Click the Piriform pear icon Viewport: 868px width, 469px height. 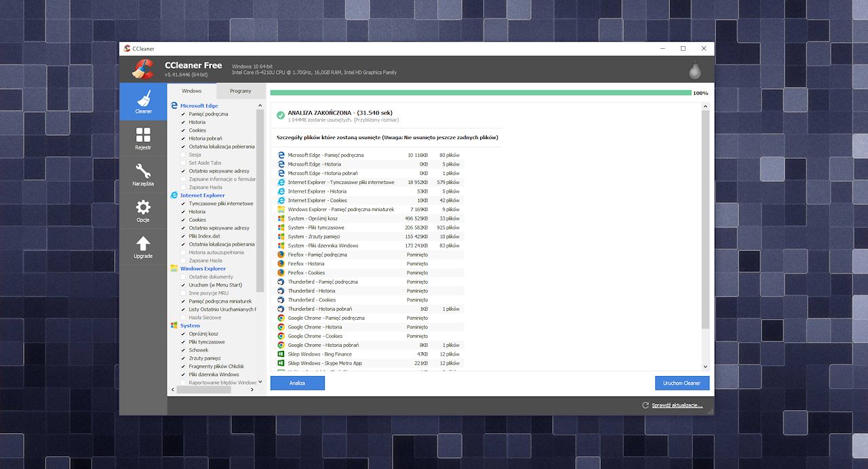[694, 71]
